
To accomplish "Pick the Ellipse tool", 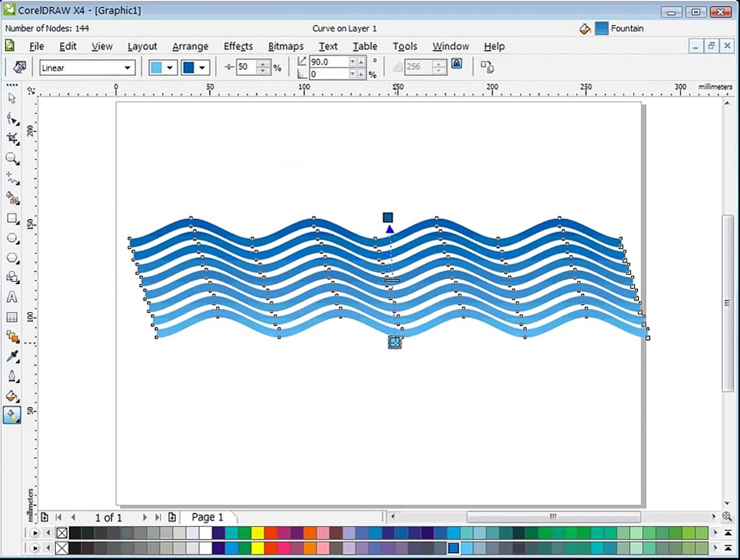I will [12, 238].
